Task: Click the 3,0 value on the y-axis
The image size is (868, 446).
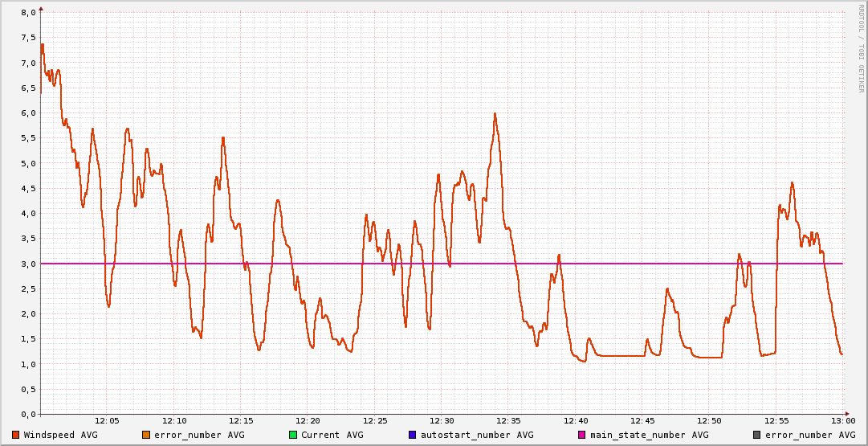Action: click(x=28, y=264)
